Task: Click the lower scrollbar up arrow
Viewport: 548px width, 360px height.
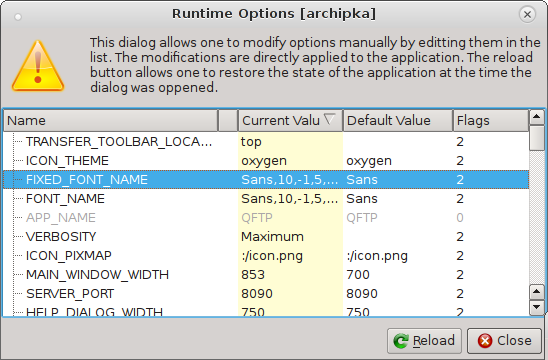Action: (x=537, y=292)
